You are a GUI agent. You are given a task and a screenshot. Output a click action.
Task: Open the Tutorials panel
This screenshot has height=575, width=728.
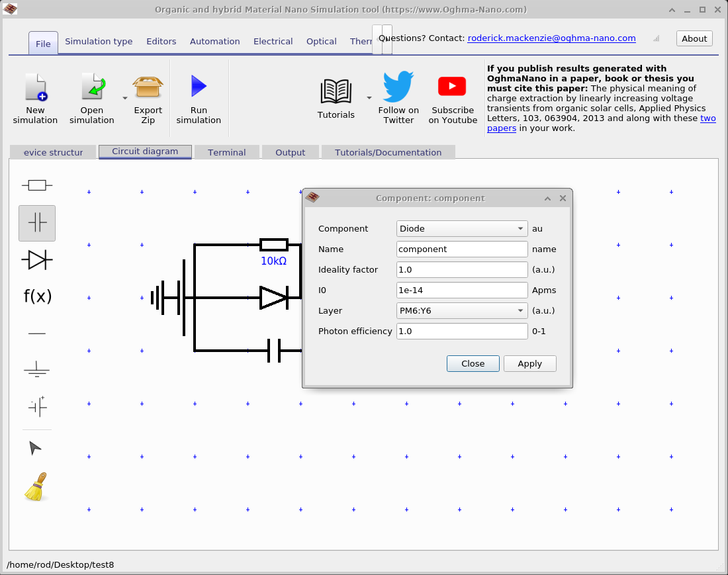coord(336,96)
